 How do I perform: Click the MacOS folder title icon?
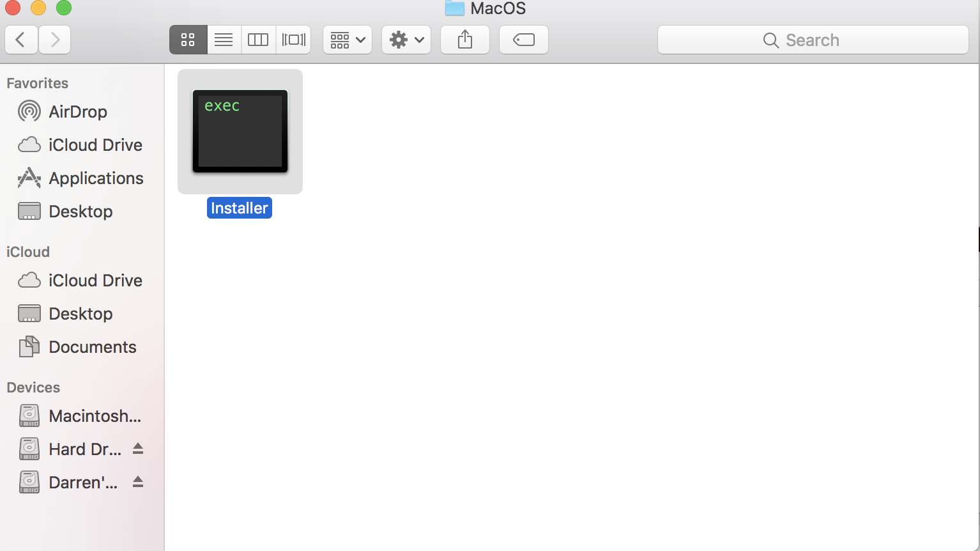coord(455,8)
